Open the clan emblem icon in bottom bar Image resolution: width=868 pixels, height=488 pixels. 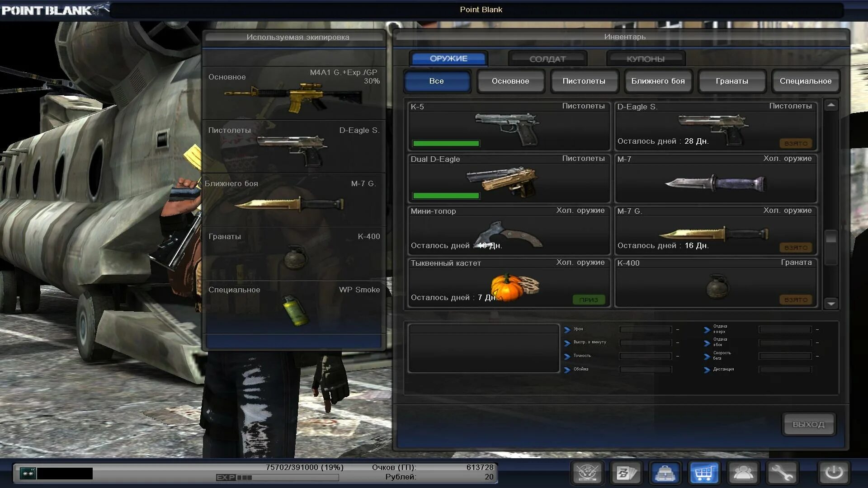(587, 473)
